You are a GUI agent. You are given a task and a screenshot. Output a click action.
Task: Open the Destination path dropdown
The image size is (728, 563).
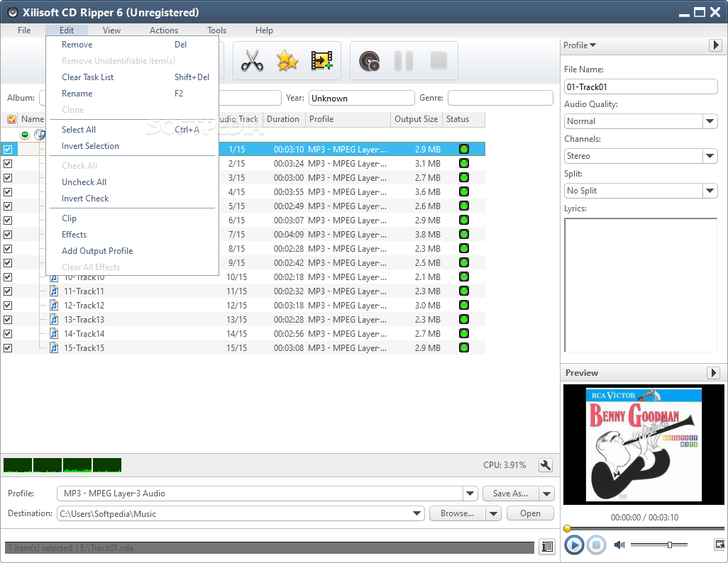pos(417,513)
